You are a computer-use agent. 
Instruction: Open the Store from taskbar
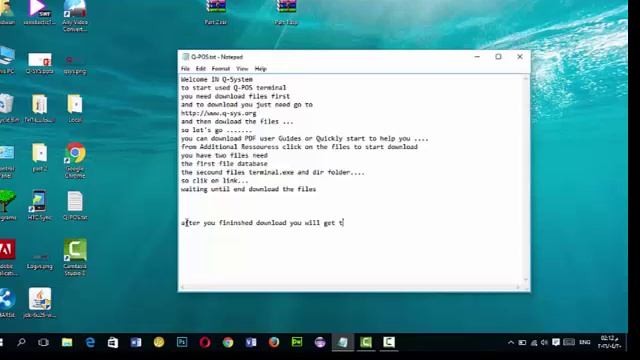click(x=113, y=342)
